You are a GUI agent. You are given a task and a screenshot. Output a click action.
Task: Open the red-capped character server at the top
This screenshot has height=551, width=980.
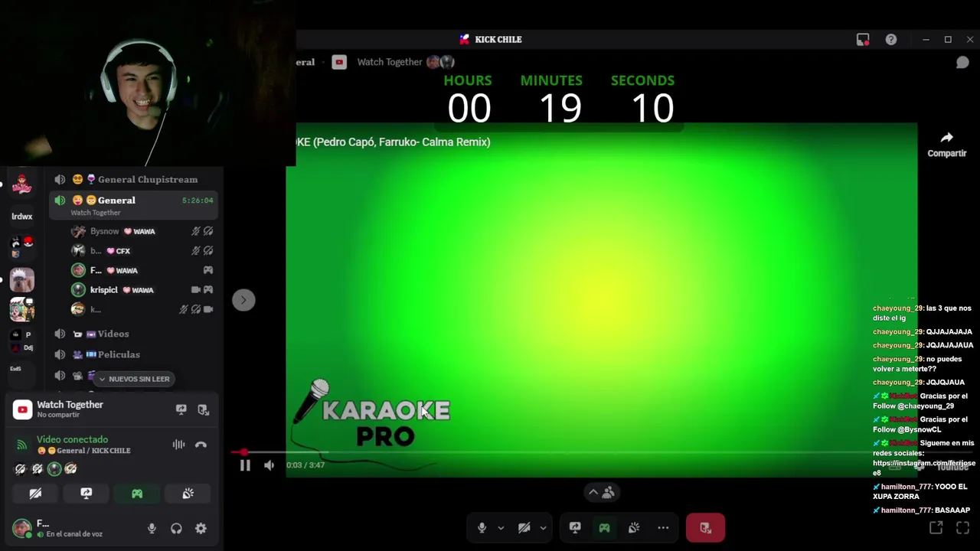tap(21, 184)
